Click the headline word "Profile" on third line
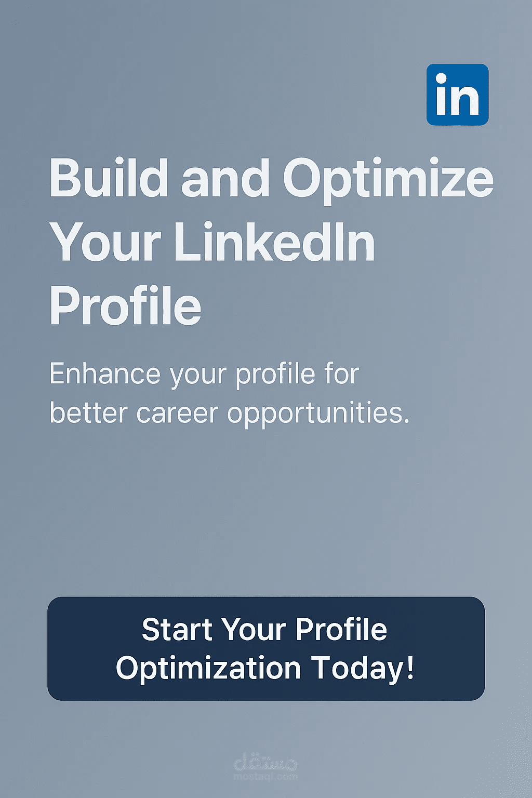 coord(126,307)
